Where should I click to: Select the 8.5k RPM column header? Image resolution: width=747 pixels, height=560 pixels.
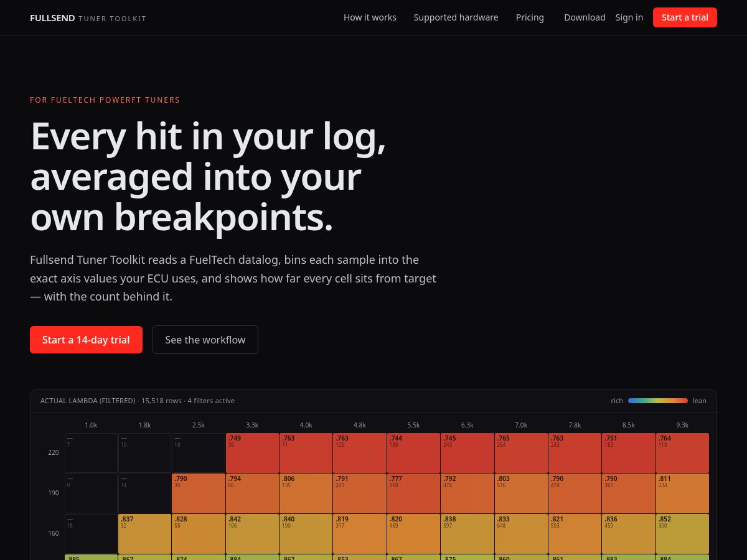coord(629,425)
